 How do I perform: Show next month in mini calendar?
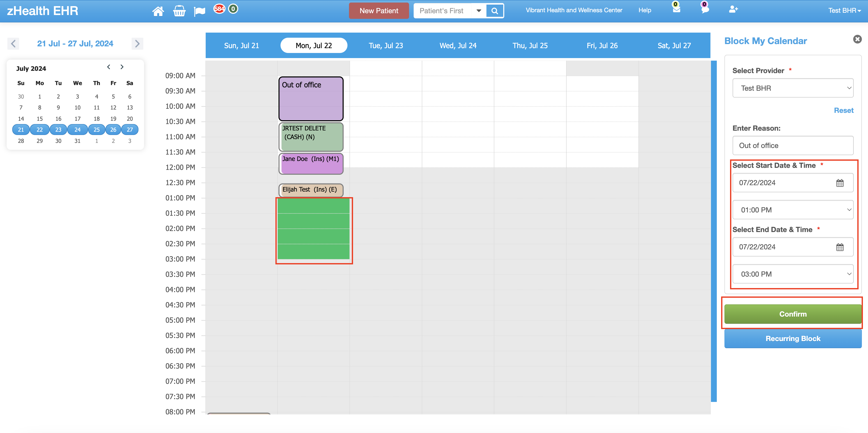click(x=122, y=67)
